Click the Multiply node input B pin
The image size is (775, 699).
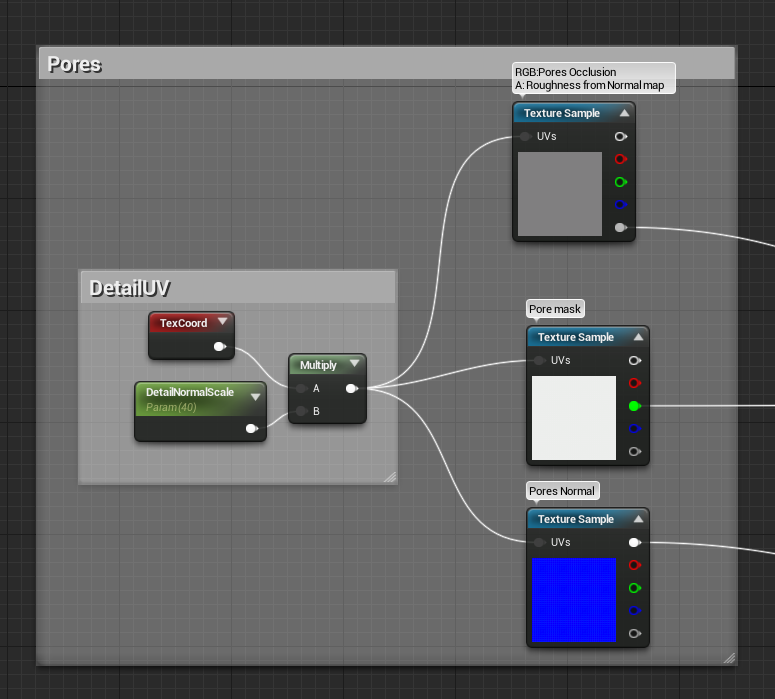[301, 411]
